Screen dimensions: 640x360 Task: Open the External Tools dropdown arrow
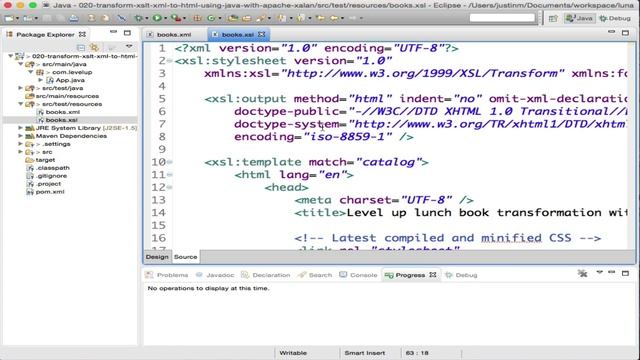(184, 19)
